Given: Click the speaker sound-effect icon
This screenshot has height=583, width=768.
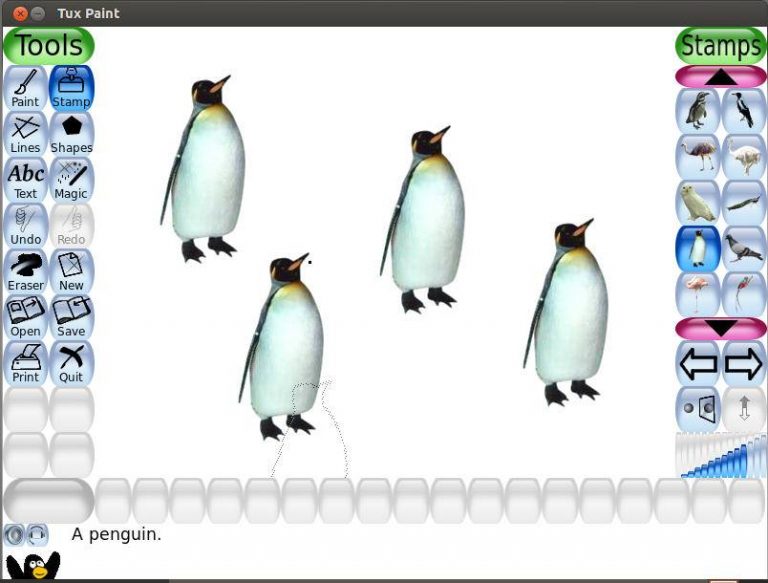Looking at the screenshot, I should pyautogui.click(x=14, y=534).
